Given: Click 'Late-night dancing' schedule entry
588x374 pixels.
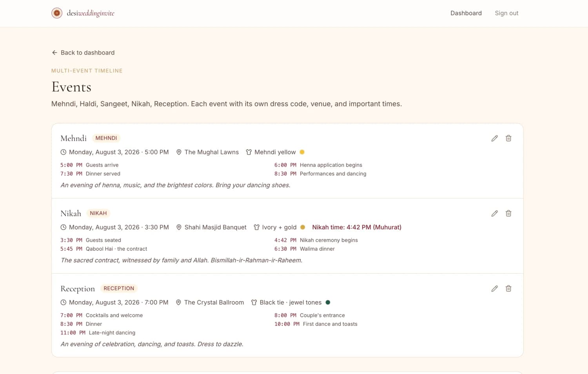Looking at the screenshot, I should click(112, 333).
